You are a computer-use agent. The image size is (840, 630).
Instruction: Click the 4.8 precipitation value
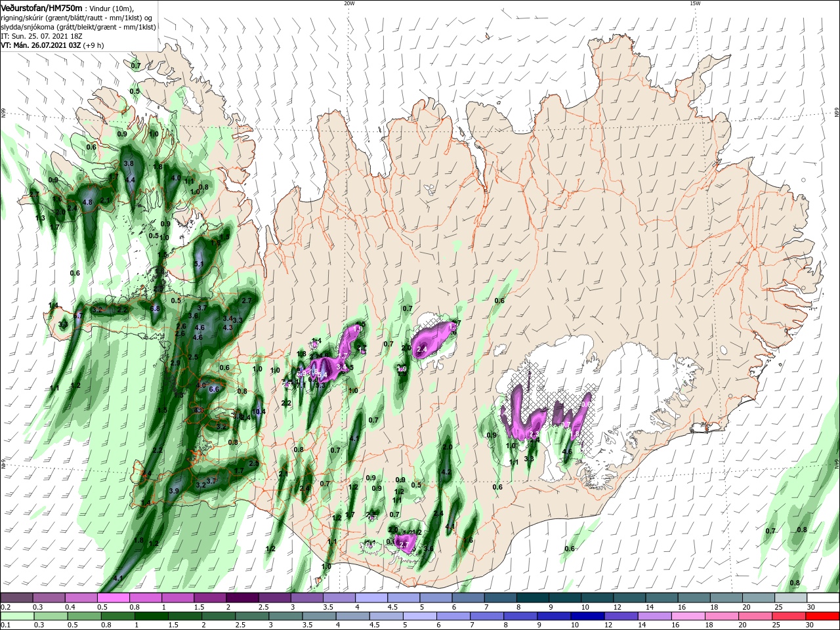click(88, 203)
